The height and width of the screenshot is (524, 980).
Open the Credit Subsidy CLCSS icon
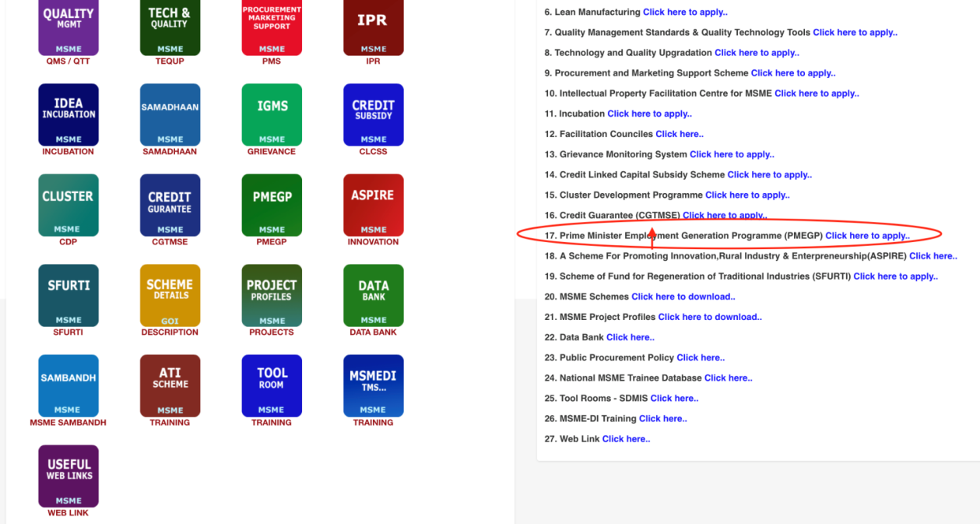(373, 115)
